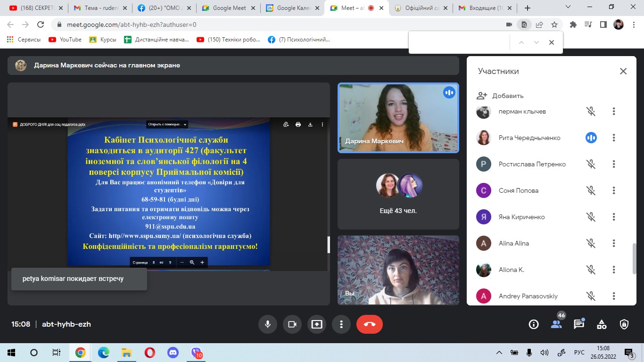Open options for Aliona K.
Viewport: 644px width, 362px height.
(614, 270)
